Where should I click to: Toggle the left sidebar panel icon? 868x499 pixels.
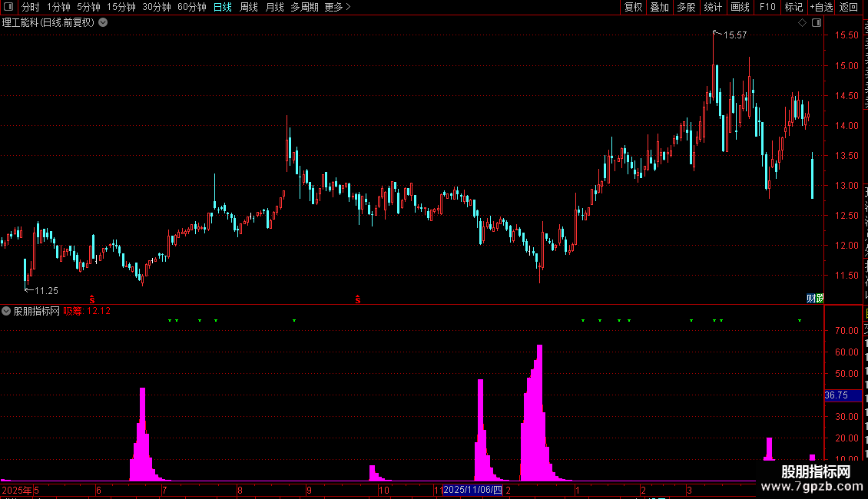pos(8,7)
